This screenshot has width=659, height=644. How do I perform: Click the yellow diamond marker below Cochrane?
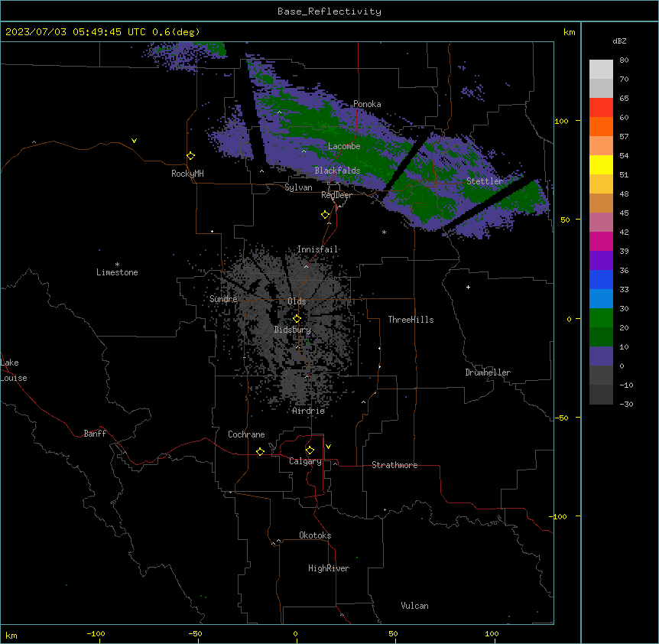pos(260,451)
